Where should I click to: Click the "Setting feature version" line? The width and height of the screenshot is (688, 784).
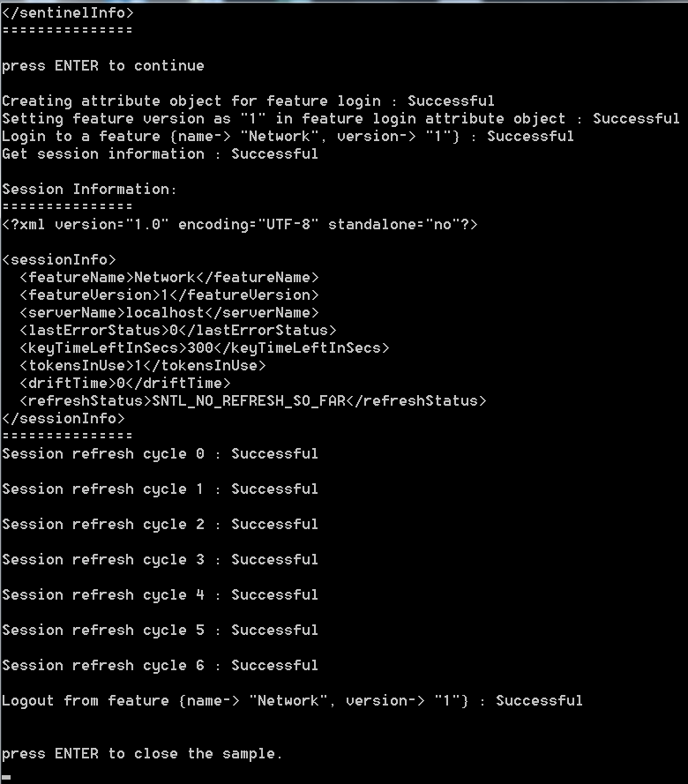click(x=340, y=118)
